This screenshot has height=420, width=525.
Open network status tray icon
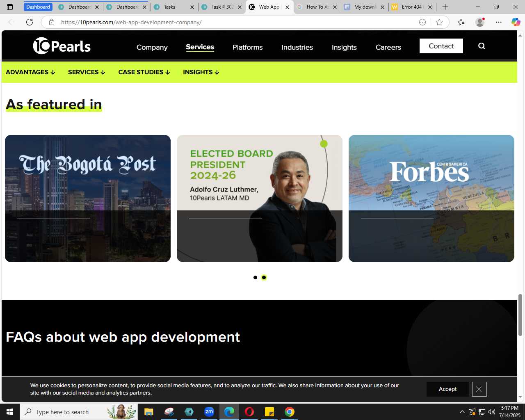click(482, 412)
